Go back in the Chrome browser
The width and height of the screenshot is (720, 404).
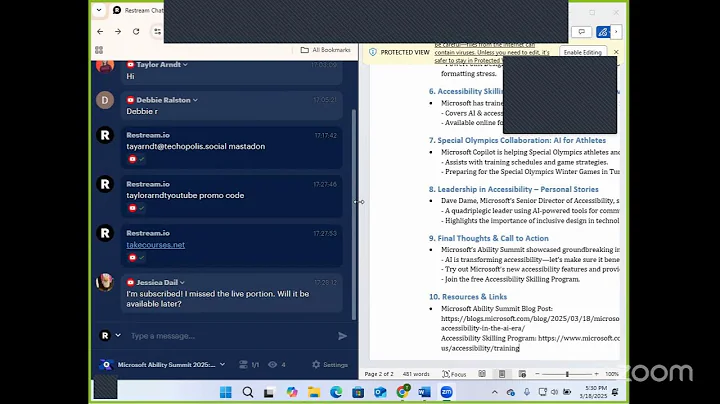pyautogui.click(x=100, y=32)
